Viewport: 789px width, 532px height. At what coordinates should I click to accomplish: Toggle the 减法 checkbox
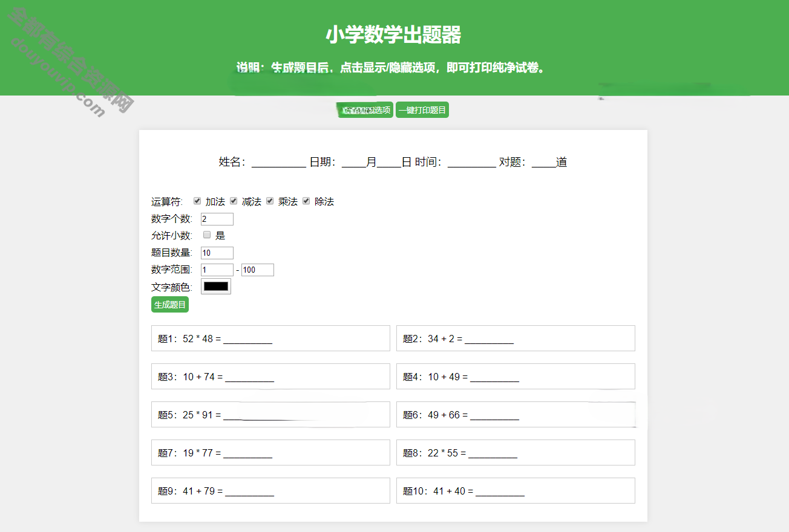(234, 201)
